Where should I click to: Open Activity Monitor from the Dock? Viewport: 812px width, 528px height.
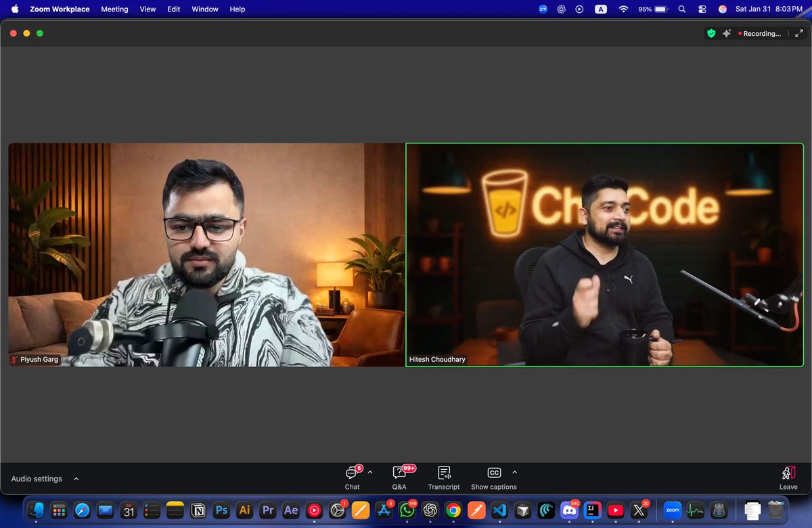tap(695, 510)
